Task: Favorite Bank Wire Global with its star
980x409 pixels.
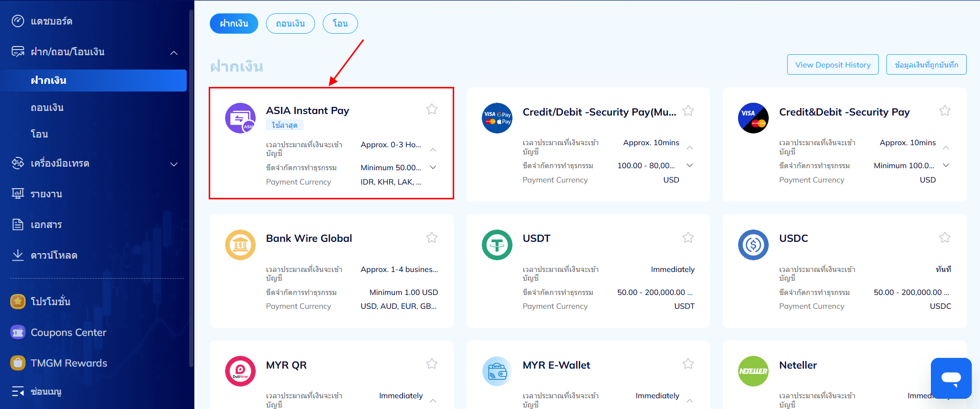Action: [432, 237]
